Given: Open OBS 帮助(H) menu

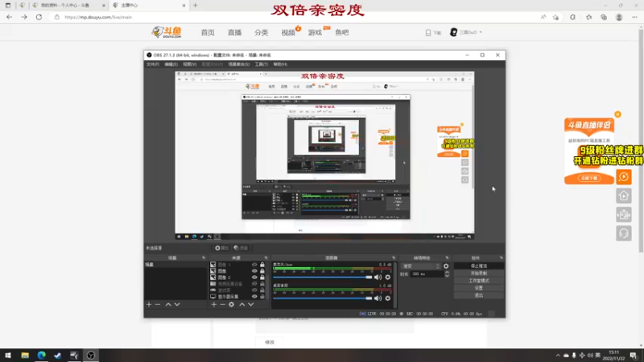Looking at the screenshot, I should (x=280, y=64).
